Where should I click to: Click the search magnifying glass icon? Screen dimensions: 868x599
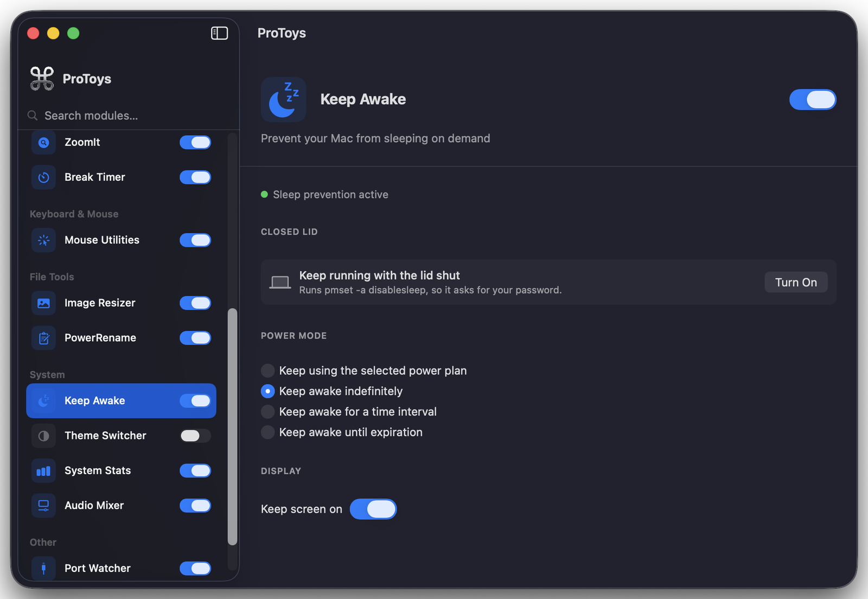(33, 116)
